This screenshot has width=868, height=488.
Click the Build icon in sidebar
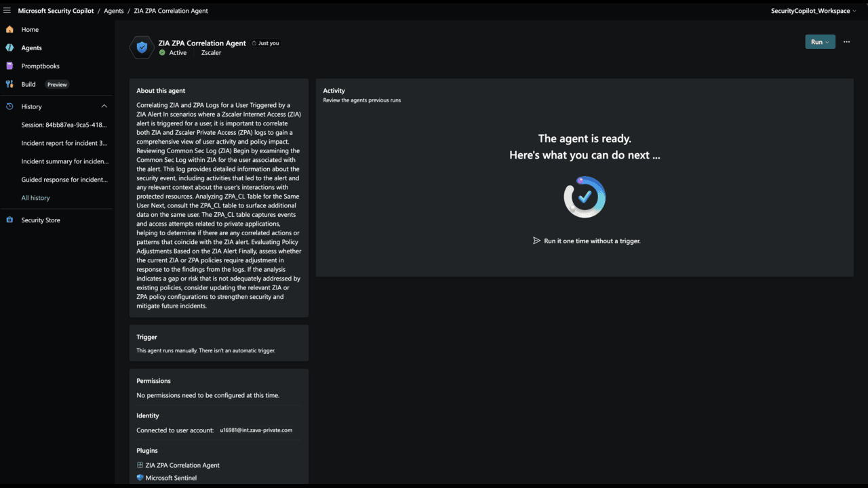(9, 85)
